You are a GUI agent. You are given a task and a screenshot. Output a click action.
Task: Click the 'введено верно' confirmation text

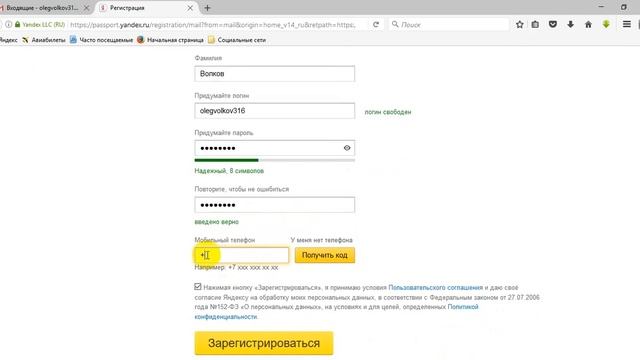pyautogui.click(x=217, y=222)
